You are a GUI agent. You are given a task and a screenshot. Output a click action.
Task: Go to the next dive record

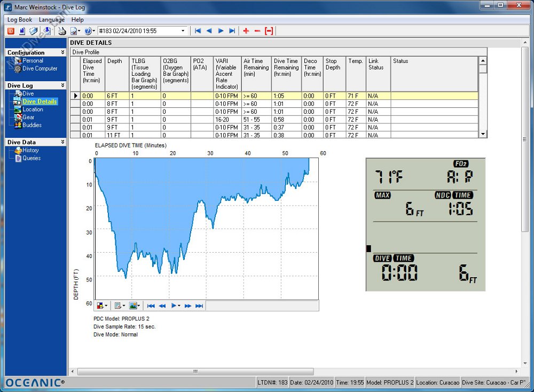tap(221, 31)
